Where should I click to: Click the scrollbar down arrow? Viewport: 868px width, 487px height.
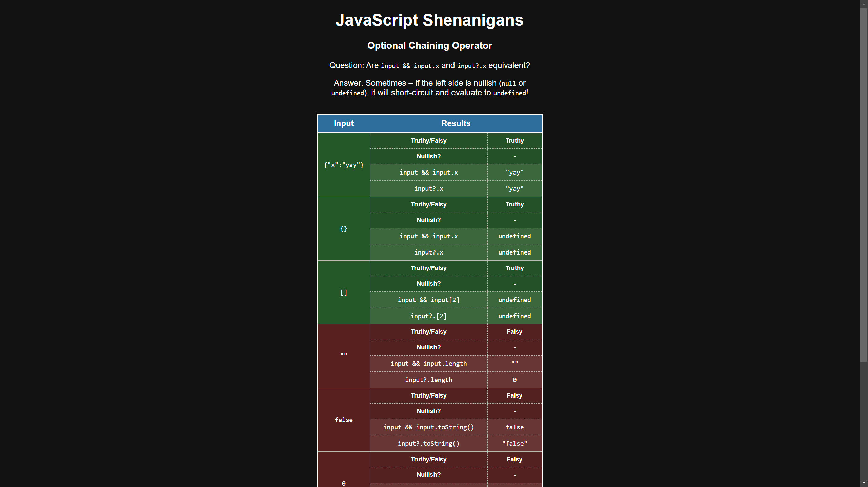pyautogui.click(x=864, y=483)
